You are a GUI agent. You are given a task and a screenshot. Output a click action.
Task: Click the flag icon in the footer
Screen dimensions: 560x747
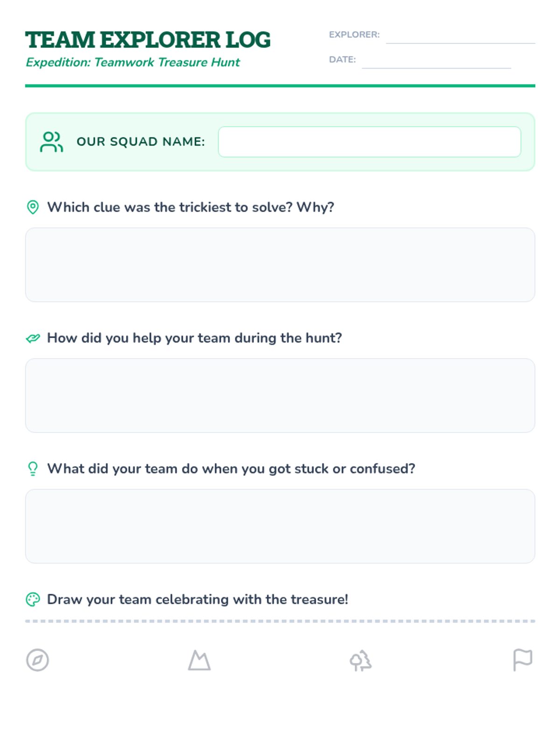tap(522, 660)
